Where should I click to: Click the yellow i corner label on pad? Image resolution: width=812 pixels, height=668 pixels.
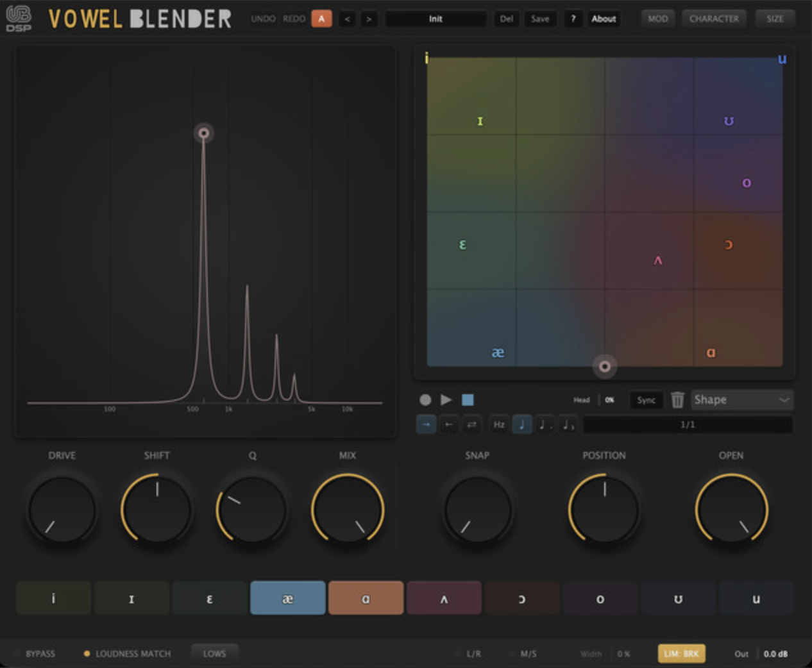[427, 58]
